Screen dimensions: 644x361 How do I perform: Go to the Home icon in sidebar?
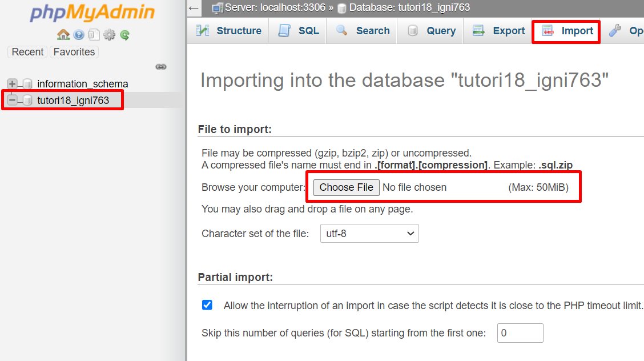coord(63,35)
